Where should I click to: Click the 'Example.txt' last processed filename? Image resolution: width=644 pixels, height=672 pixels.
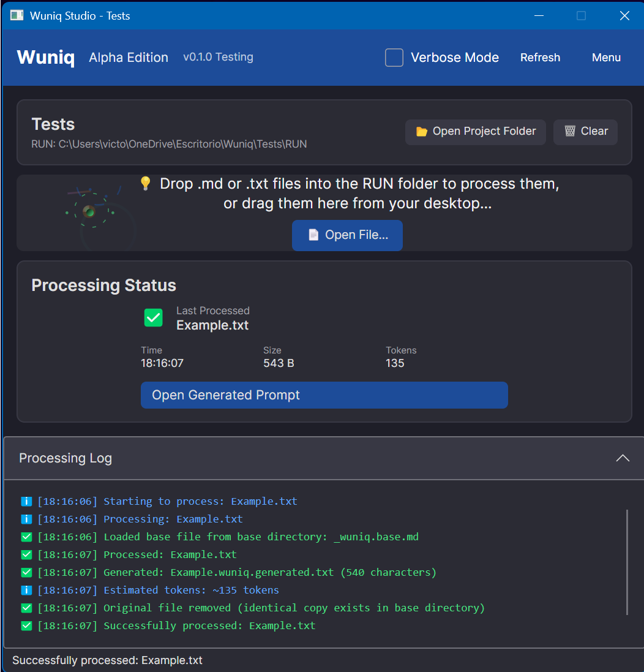(212, 325)
